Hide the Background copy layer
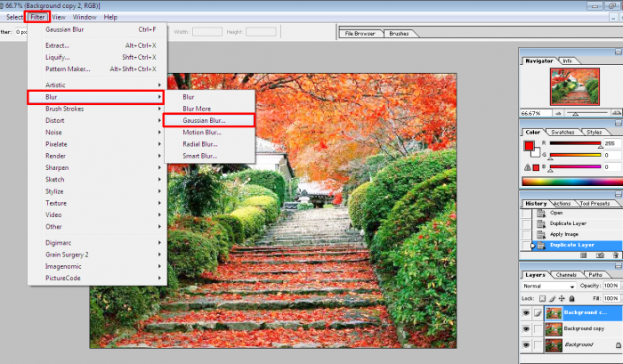Screen dimensions: 623x364 click(x=526, y=329)
